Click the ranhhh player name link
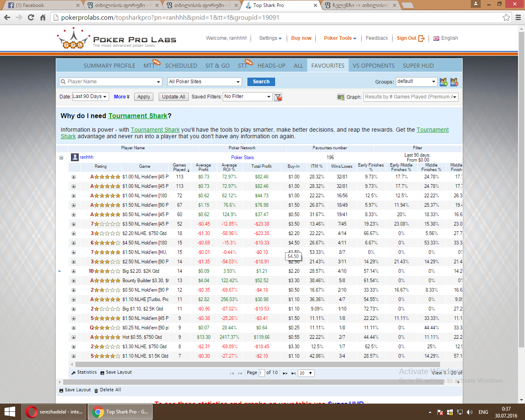 87,157
